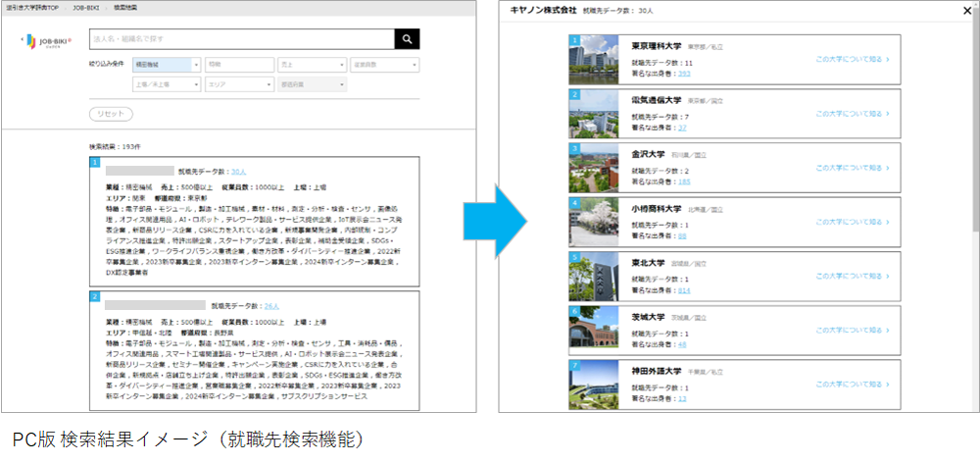Viewport: 980px width, 464px height.
Task: Click the black magnifier search button
Action: click(407, 39)
